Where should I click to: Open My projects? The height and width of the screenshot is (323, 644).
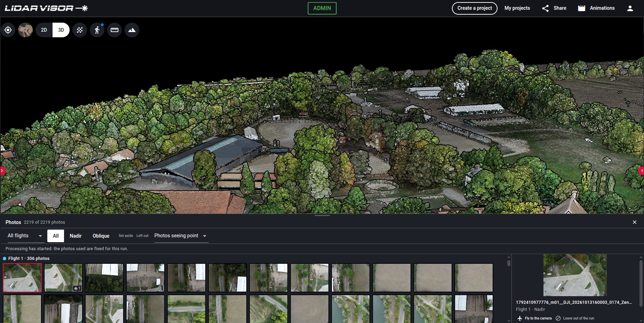click(x=517, y=8)
